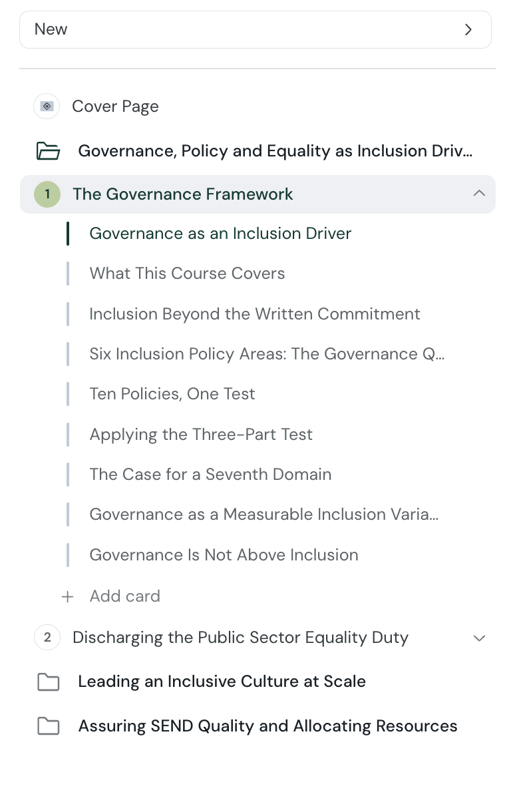Click the right arrow in the New box

click(468, 29)
